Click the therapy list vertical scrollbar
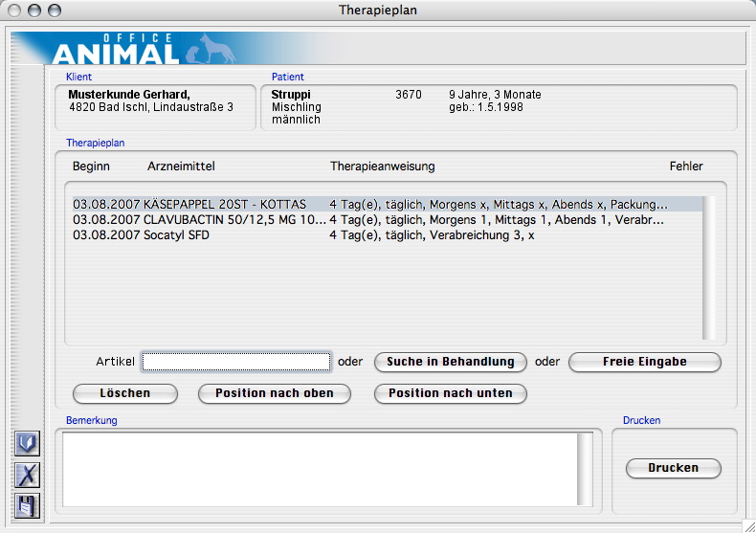The height and width of the screenshot is (533, 756). pyautogui.click(x=708, y=268)
